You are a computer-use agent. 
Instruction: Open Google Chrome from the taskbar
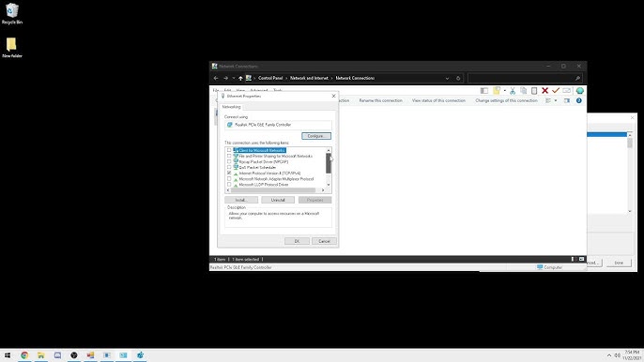click(24, 355)
